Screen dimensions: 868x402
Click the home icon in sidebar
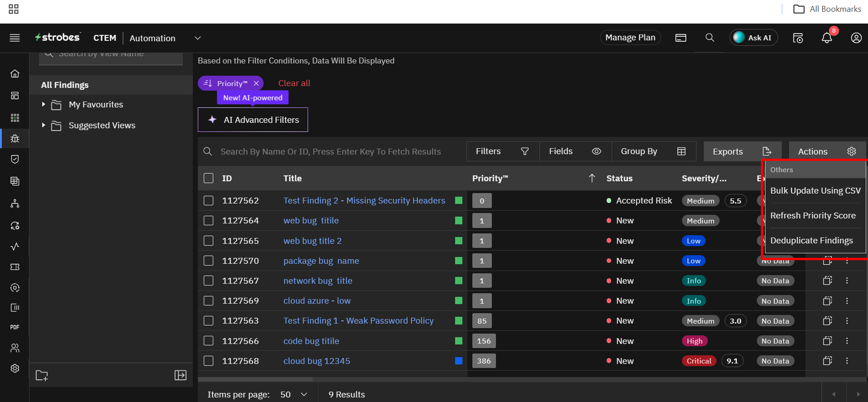[x=15, y=73]
